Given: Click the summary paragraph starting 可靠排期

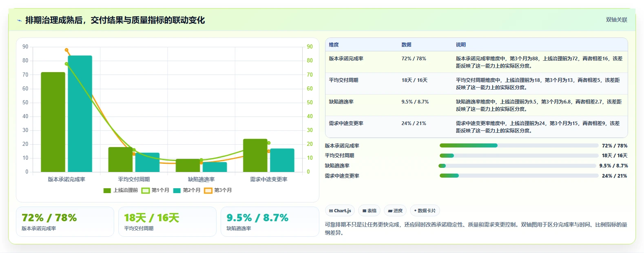Looking at the screenshot, I should point(476,229).
